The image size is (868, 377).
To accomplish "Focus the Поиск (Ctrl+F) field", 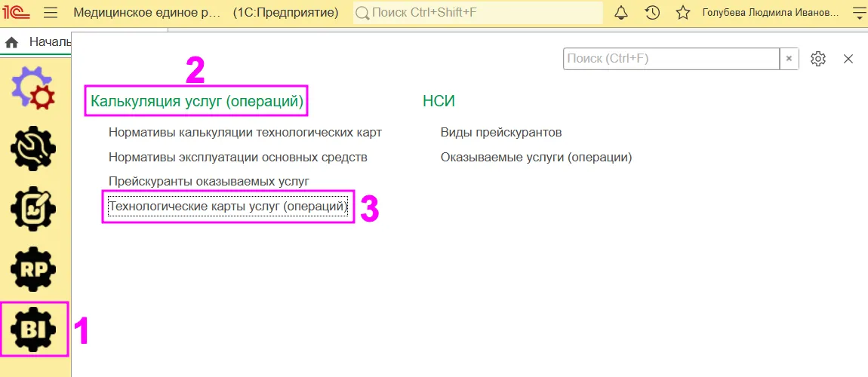I will [672, 59].
